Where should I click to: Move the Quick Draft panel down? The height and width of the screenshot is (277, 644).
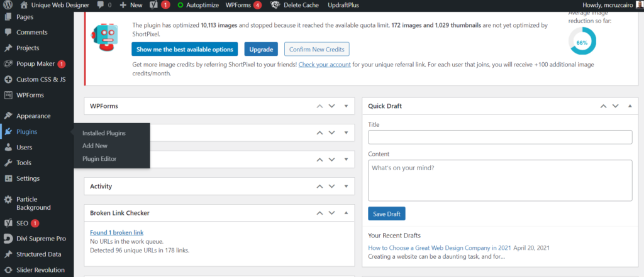tap(615, 106)
